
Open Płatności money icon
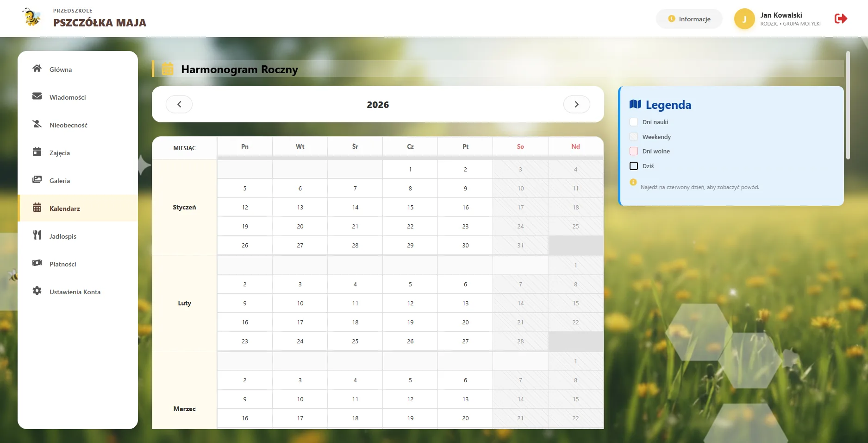(x=37, y=263)
